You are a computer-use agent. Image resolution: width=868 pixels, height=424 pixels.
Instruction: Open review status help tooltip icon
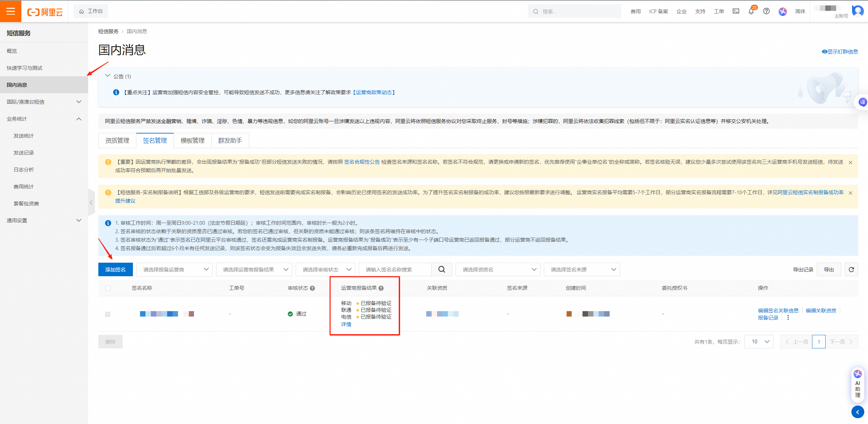tap(312, 288)
